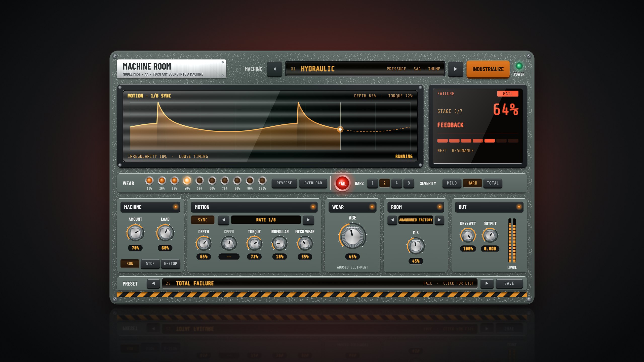Image resolution: width=644 pixels, height=362 pixels.
Task: Open the Hydraulic machine selector display
Action: [365, 69]
